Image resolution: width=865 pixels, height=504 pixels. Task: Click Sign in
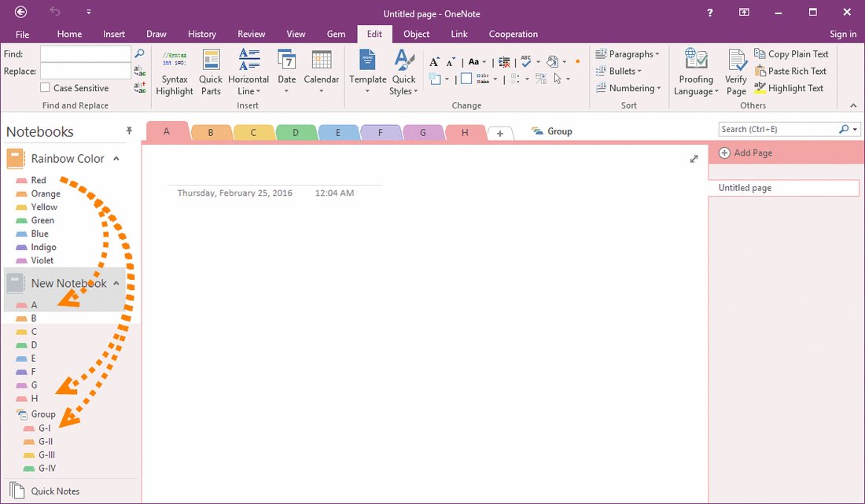tap(843, 34)
